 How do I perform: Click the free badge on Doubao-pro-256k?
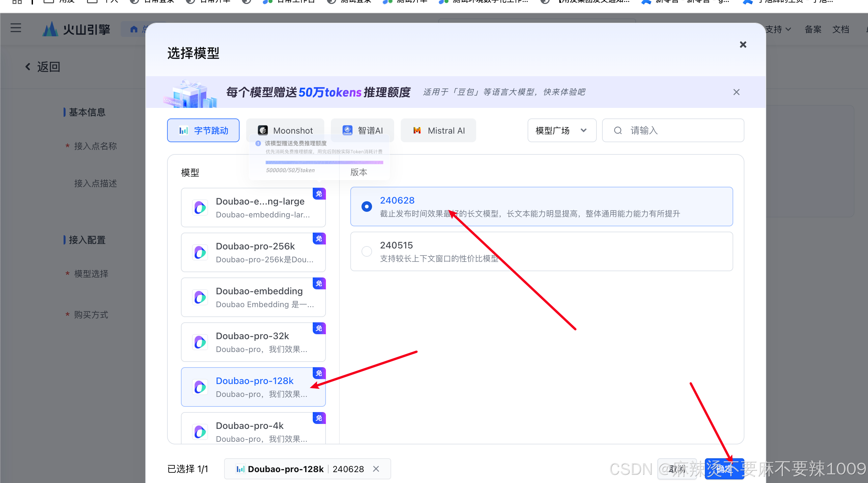(319, 239)
